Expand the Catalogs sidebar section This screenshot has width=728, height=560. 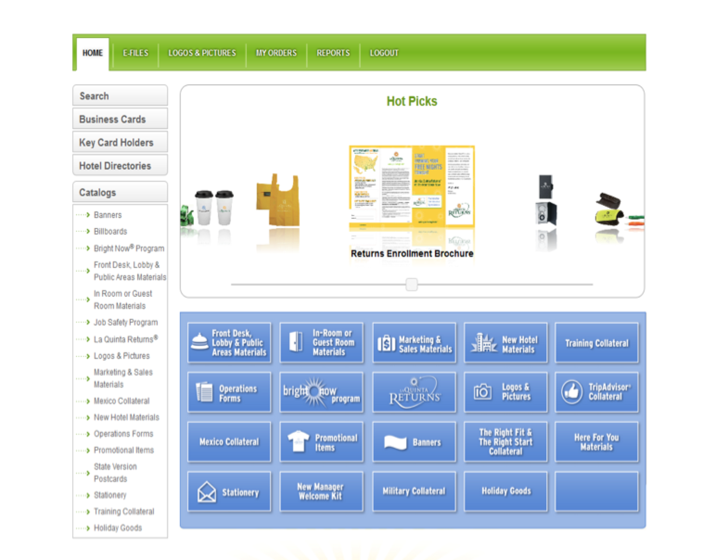pos(120,192)
